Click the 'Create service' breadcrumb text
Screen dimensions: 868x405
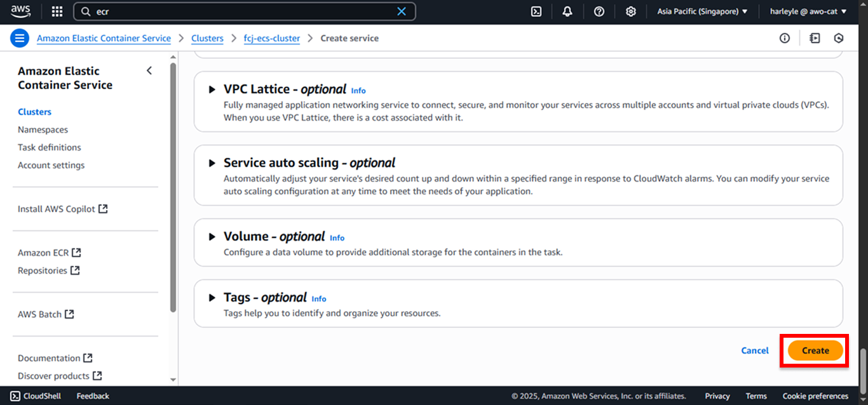(349, 38)
